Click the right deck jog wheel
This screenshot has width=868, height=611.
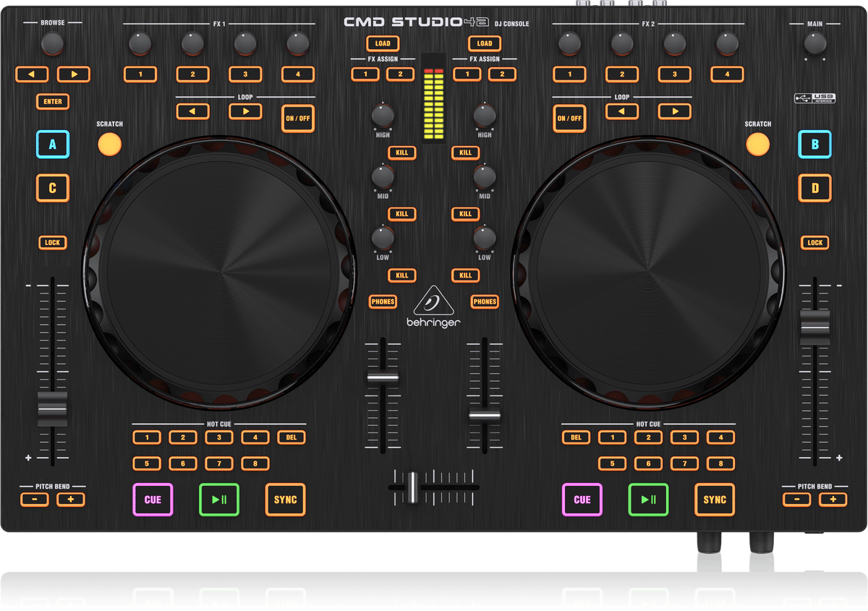click(x=648, y=275)
